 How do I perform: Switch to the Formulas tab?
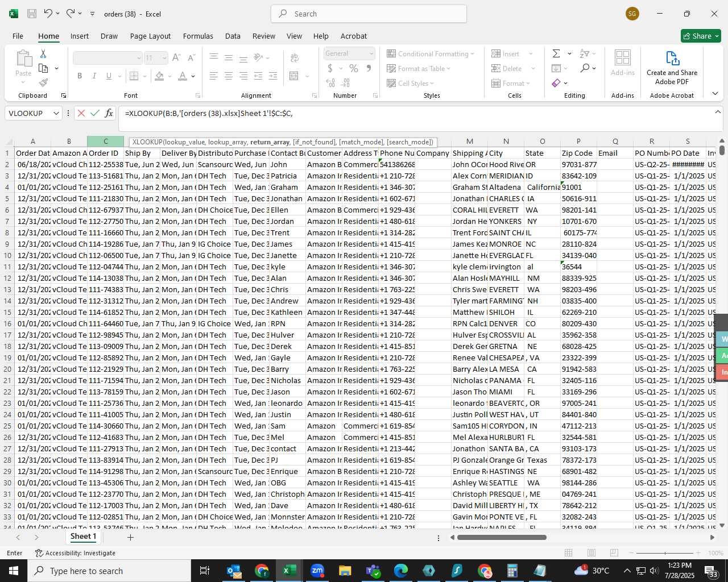point(198,36)
